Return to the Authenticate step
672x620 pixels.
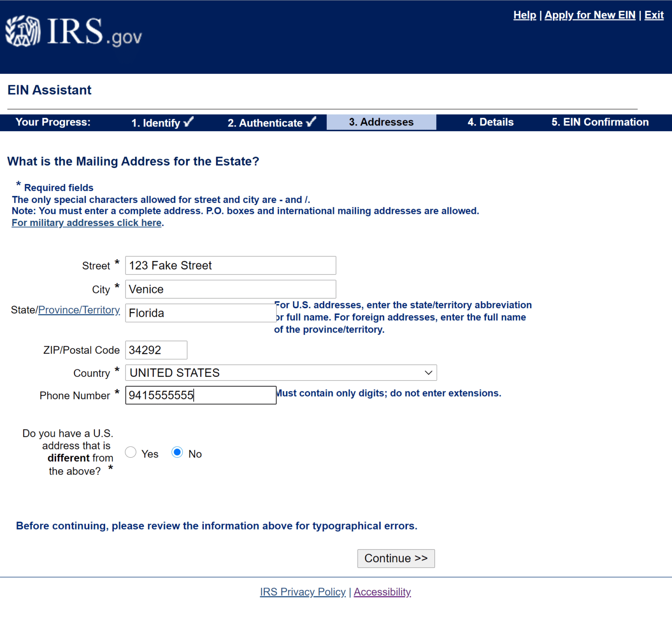coord(264,123)
